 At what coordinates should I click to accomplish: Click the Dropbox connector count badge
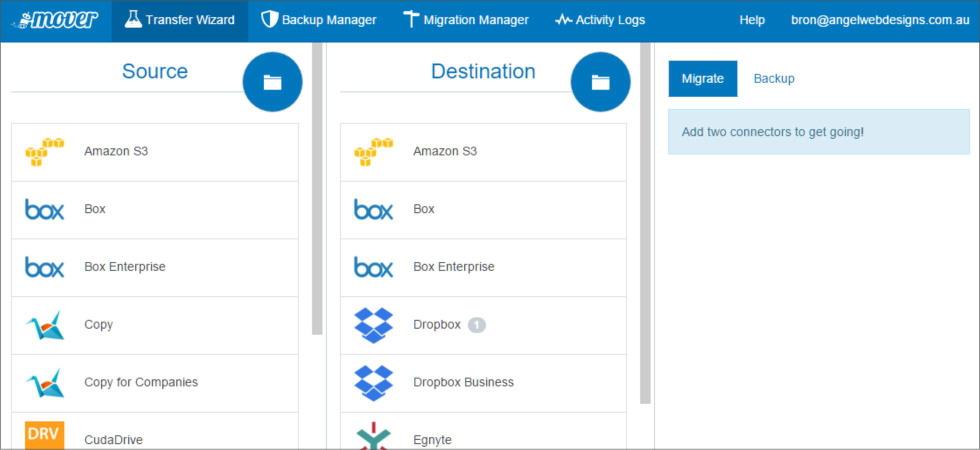[x=476, y=325]
